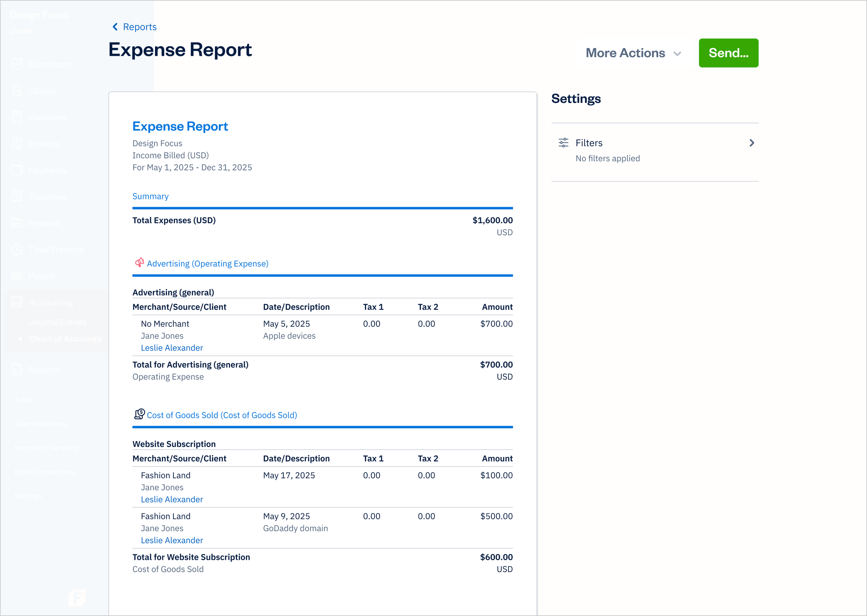Click the price-tag icon beside Cost of Goods Sold
Image resolution: width=867 pixels, height=616 pixels.
tap(139, 415)
